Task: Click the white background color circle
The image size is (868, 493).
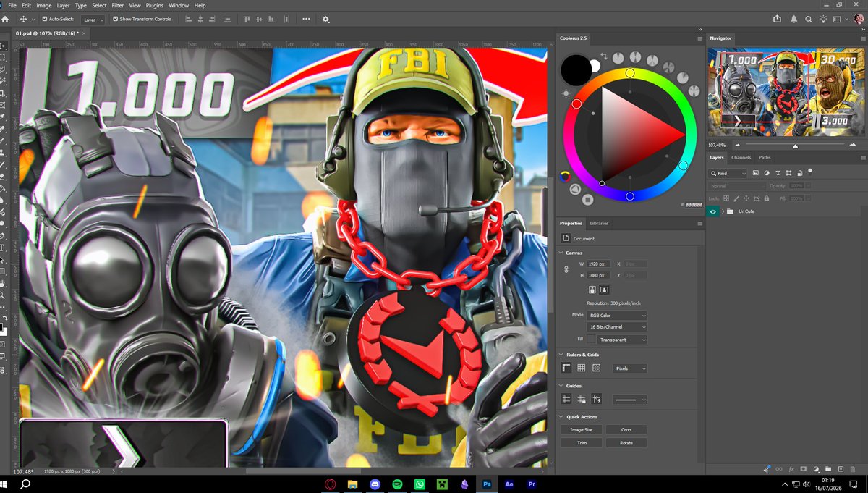Action: coord(595,65)
